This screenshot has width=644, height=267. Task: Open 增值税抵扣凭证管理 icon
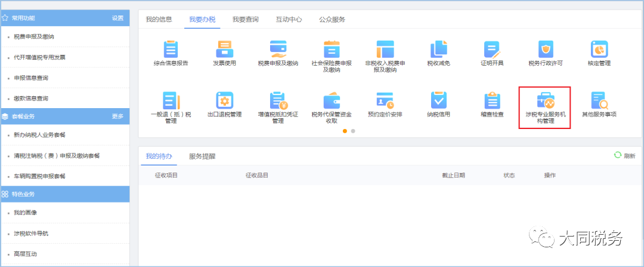(x=278, y=100)
